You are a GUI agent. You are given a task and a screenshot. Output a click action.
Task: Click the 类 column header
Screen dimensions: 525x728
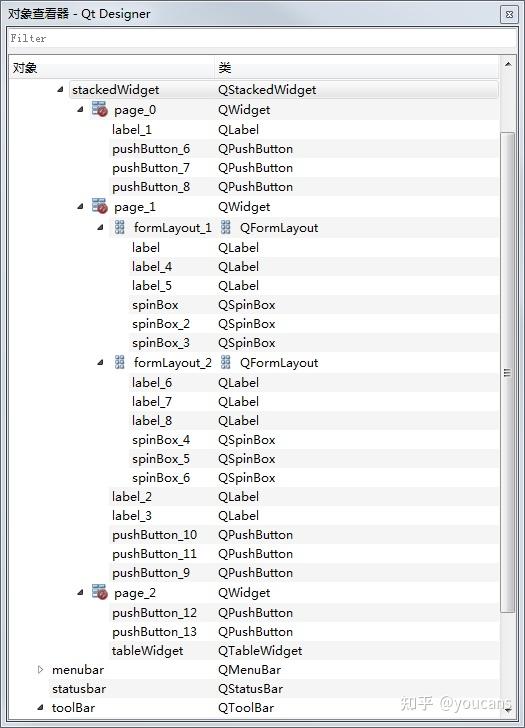(x=357, y=68)
